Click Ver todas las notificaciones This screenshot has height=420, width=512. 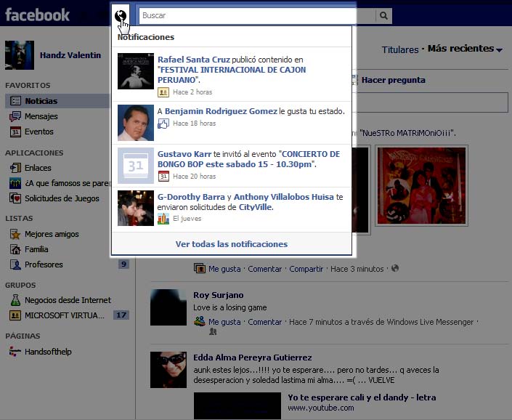(x=232, y=244)
